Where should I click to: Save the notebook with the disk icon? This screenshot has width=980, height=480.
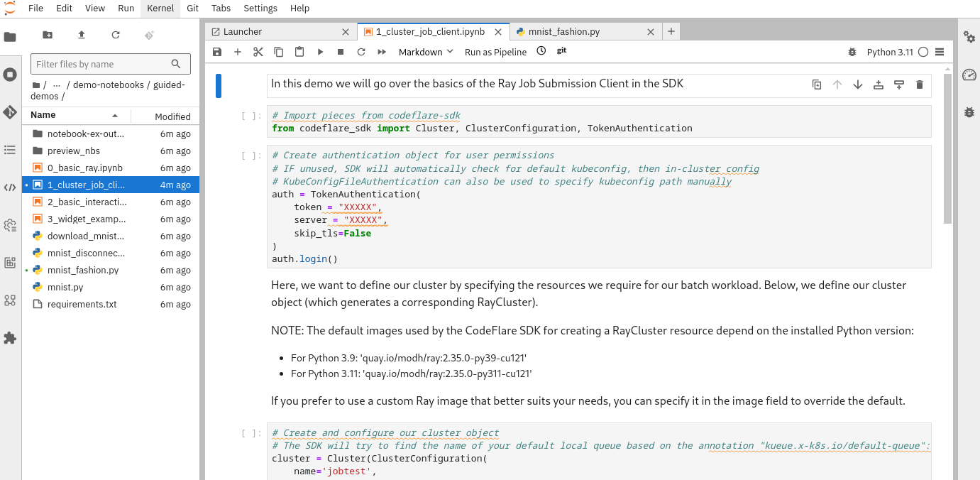(x=217, y=52)
